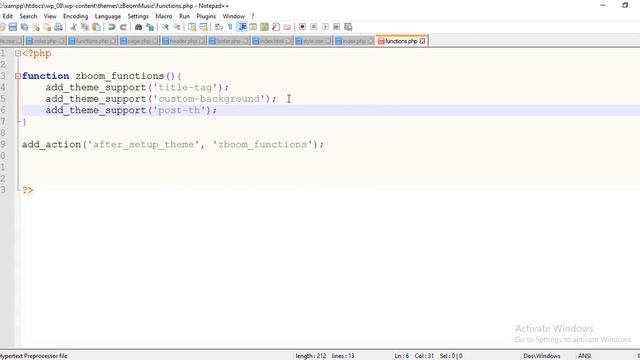This screenshot has height=360, width=640.
Task: Click the Save All toolbar icon
Action: 24,27
